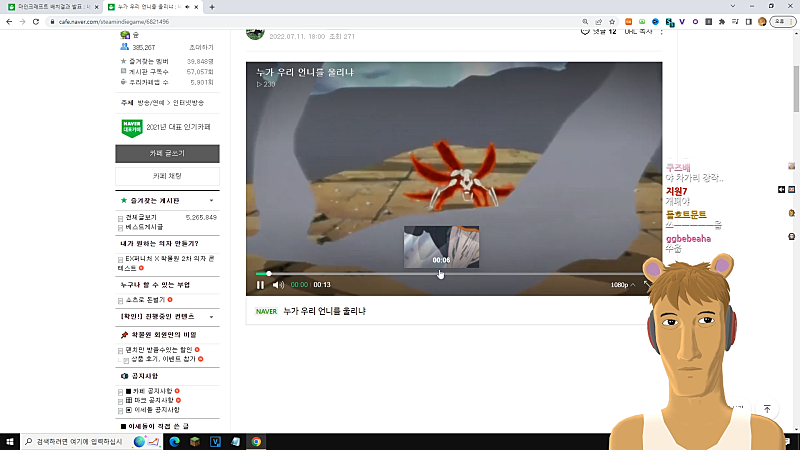
Task: Open Minecraft block icon in taskbar
Action: click(195, 442)
